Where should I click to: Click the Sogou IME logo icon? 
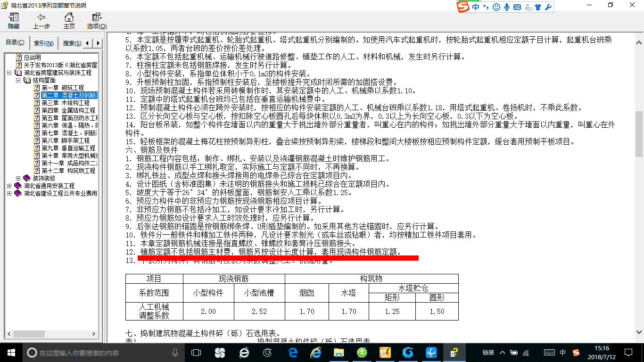[463, 7]
